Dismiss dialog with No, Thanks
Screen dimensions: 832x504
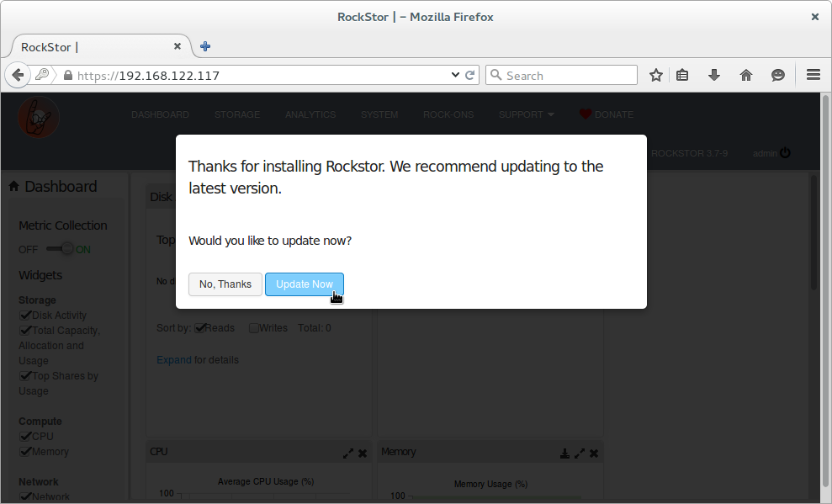[225, 284]
